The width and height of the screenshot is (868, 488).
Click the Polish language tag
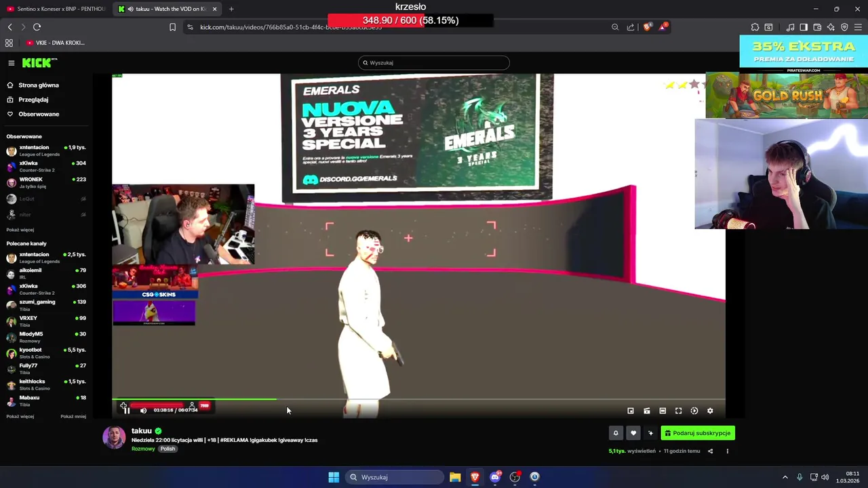click(x=167, y=449)
